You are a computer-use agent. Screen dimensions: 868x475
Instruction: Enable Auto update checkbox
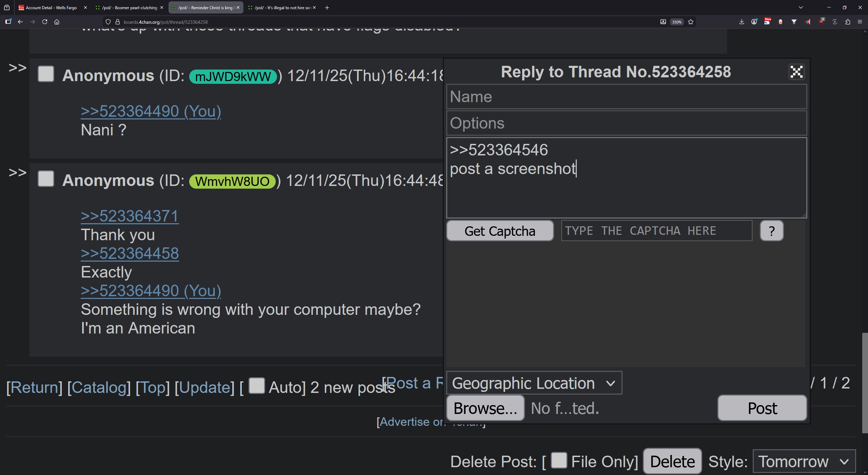pyautogui.click(x=257, y=386)
